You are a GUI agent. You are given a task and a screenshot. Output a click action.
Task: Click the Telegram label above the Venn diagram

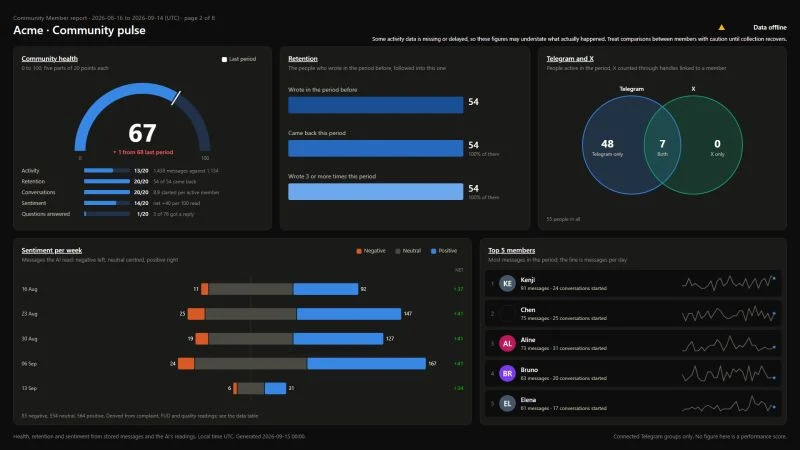tap(632, 89)
